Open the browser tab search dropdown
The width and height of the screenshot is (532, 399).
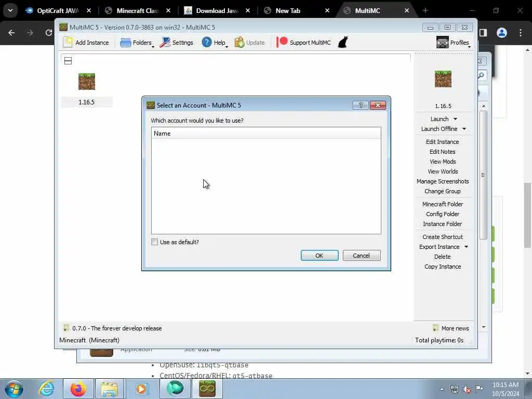10,10
